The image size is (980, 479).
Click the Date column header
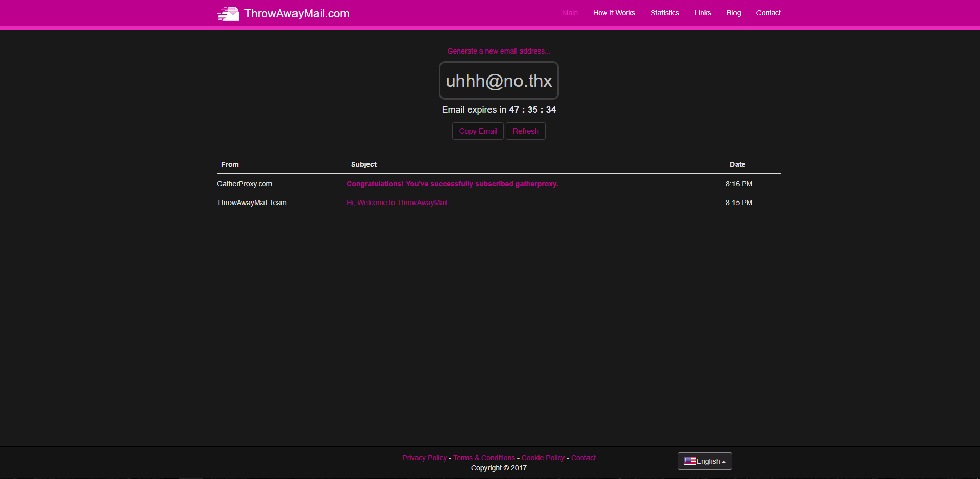click(x=738, y=164)
